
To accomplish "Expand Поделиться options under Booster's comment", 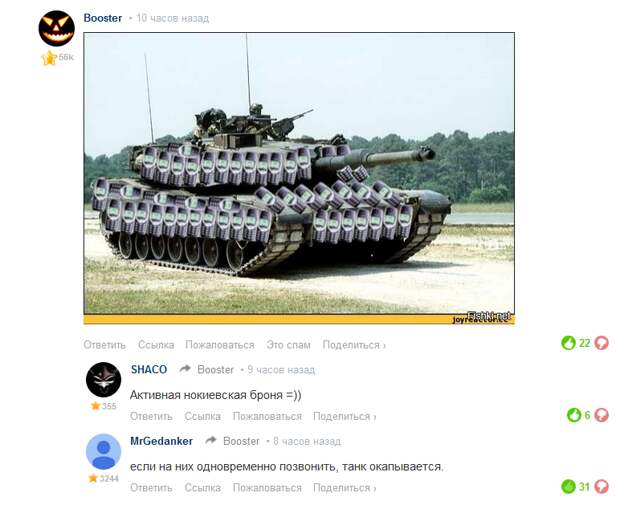I will pyautogui.click(x=354, y=345).
